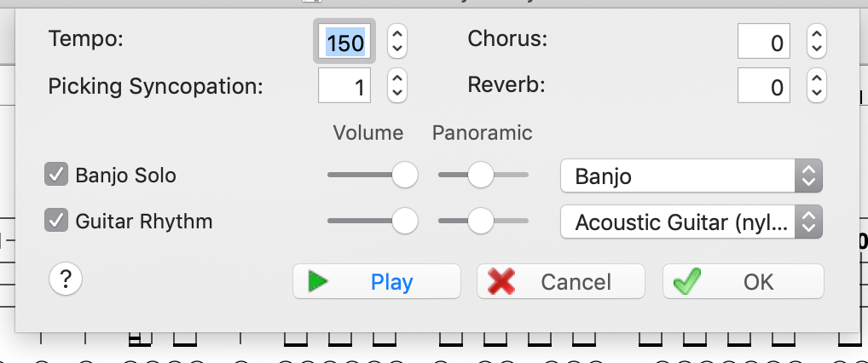This screenshot has height=363, width=868.
Task: Uncheck the Banjo Solo checkbox
Action: coord(56,175)
